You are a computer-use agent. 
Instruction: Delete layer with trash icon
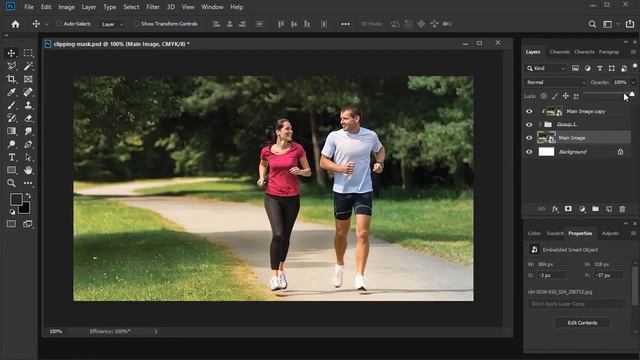(x=622, y=209)
